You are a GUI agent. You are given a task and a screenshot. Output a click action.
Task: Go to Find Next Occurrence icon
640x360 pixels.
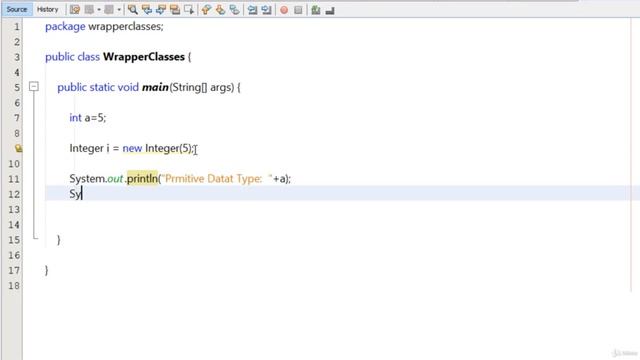click(x=161, y=10)
